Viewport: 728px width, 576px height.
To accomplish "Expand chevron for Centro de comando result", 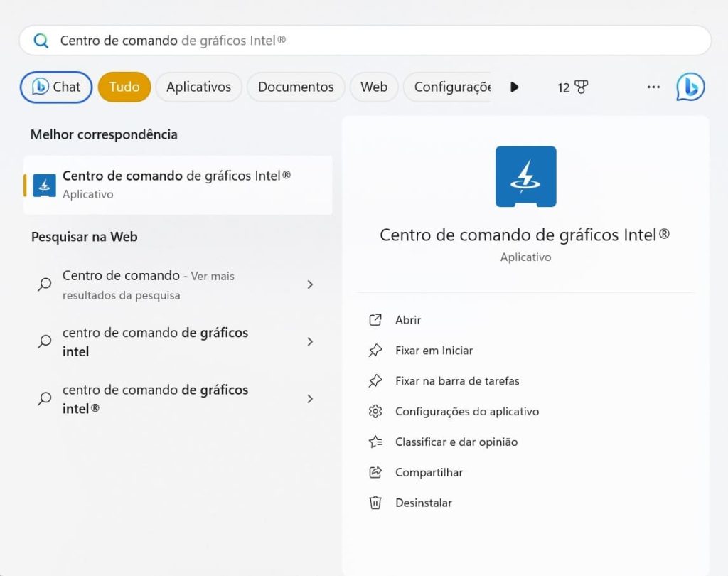I will [x=310, y=284].
